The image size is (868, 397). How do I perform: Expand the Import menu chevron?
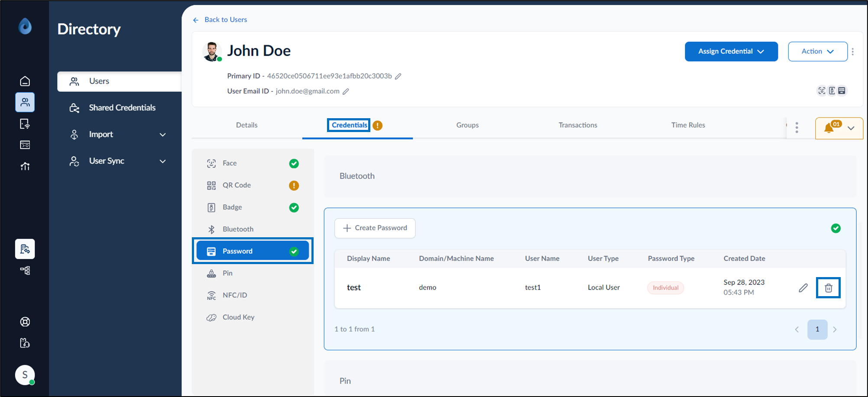163,135
